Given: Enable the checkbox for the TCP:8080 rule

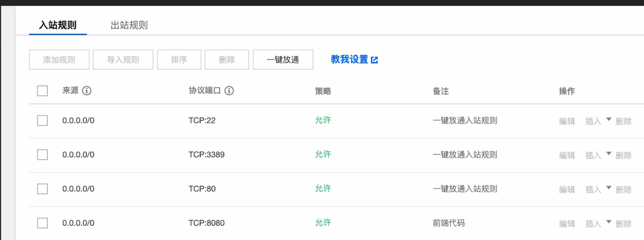Looking at the screenshot, I should point(43,223).
